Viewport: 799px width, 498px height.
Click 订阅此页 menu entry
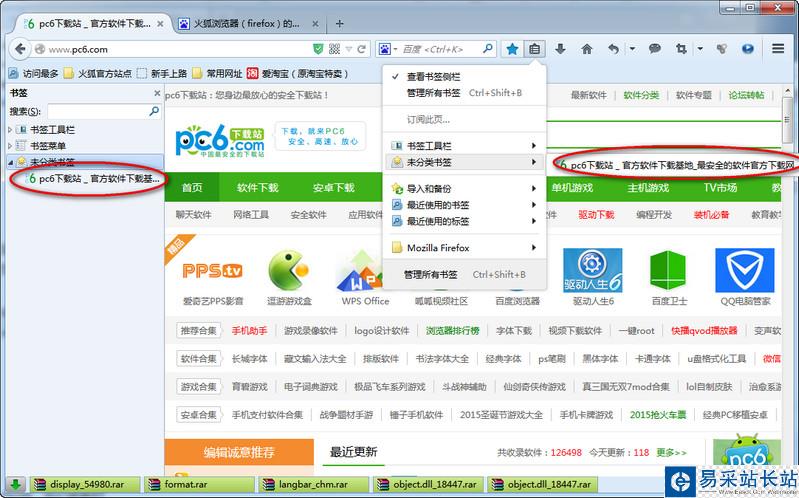pyautogui.click(x=465, y=120)
